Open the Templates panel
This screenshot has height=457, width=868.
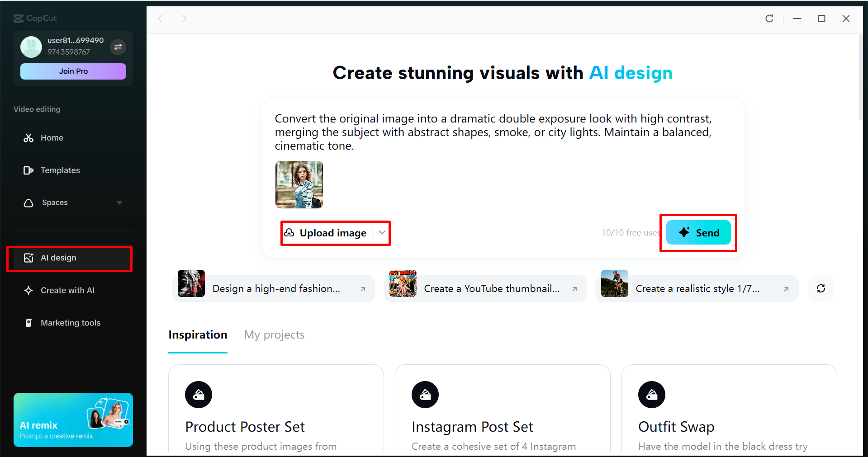(x=60, y=170)
